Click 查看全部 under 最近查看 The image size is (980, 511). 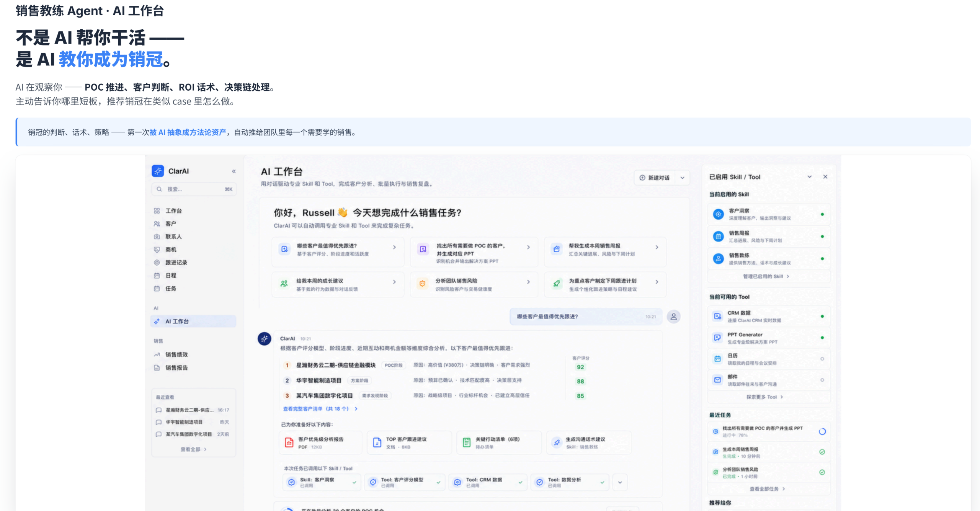193,449
